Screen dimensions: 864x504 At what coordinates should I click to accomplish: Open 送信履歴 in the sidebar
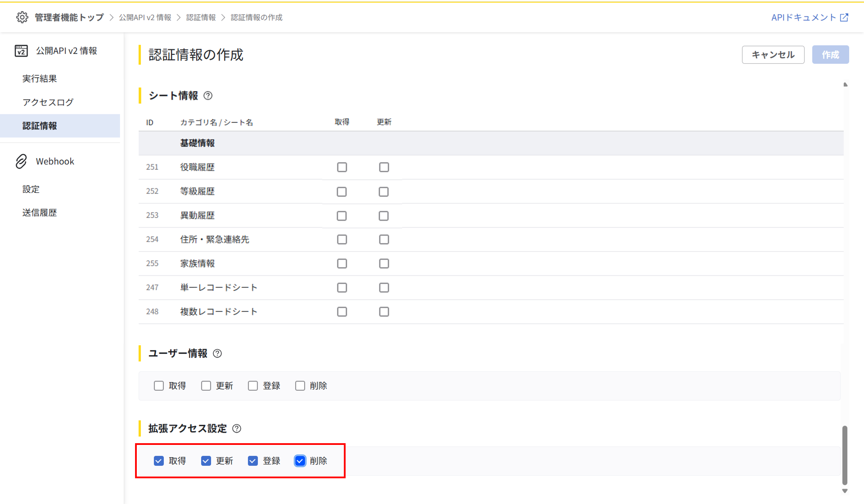click(x=40, y=213)
